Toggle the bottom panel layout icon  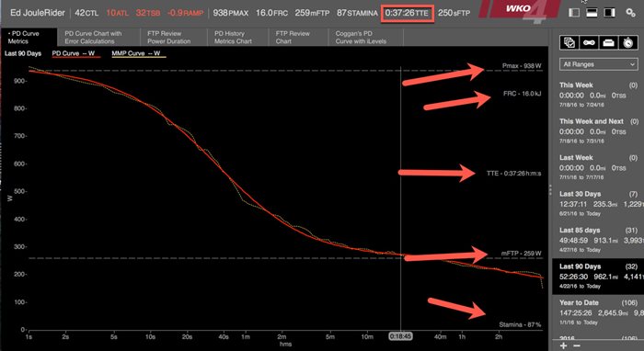(592, 13)
